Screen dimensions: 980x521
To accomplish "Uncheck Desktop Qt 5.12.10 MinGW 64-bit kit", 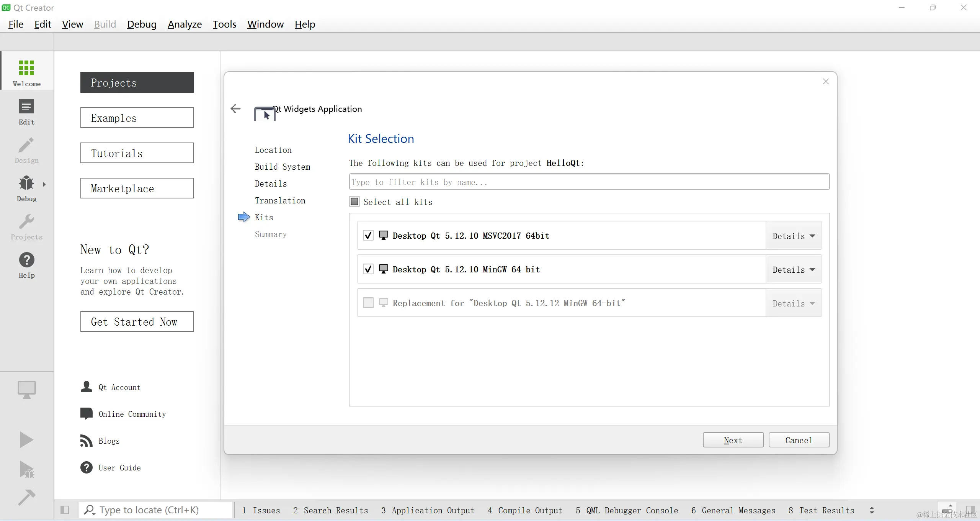I will tap(368, 269).
